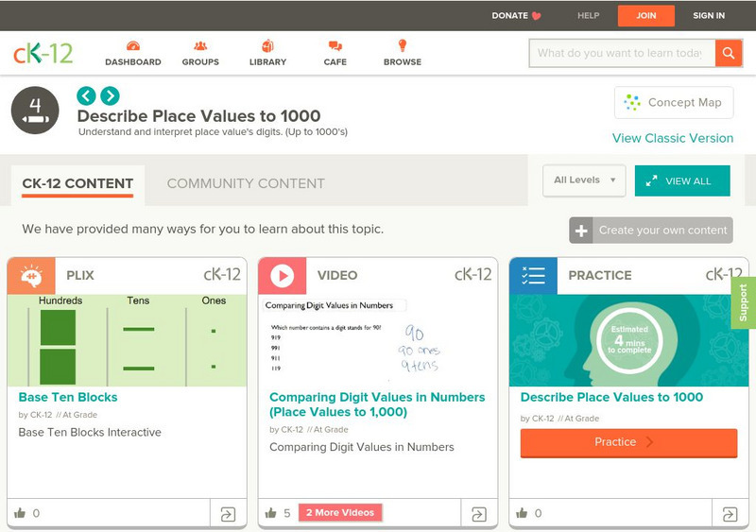Image resolution: width=756 pixels, height=532 pixels.
Task: Open the Video card share arrow icon
Action: (479, 514)
